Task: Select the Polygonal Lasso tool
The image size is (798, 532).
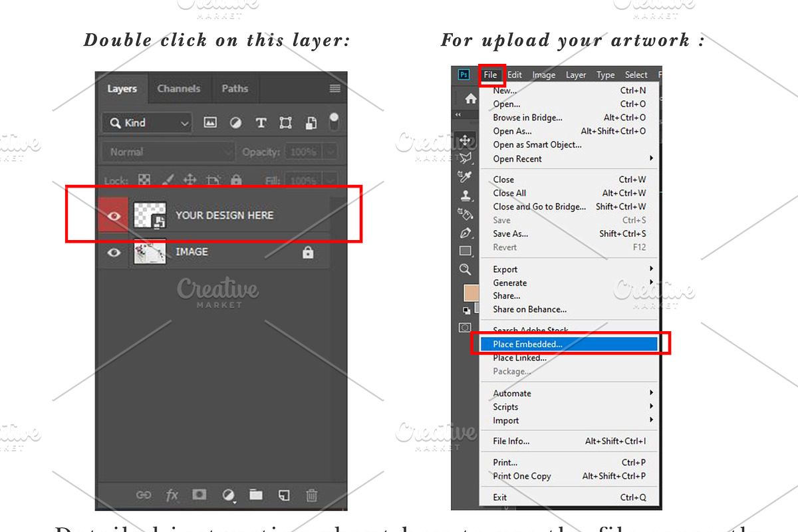Action: [465, 159]
